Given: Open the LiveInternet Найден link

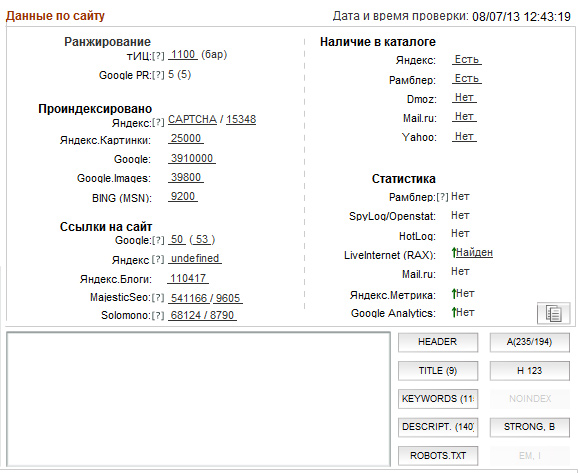Looking at the screenshot, I should (474, 253).
